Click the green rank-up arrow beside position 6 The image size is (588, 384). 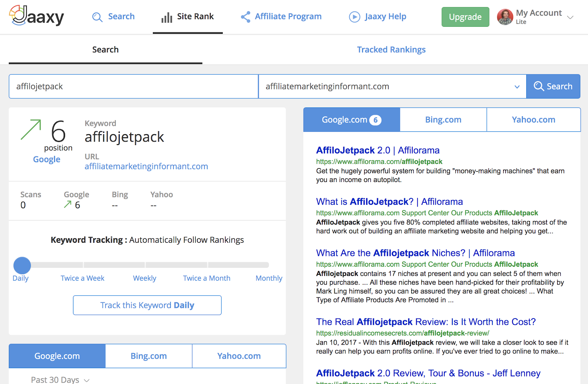coord(31,129)
